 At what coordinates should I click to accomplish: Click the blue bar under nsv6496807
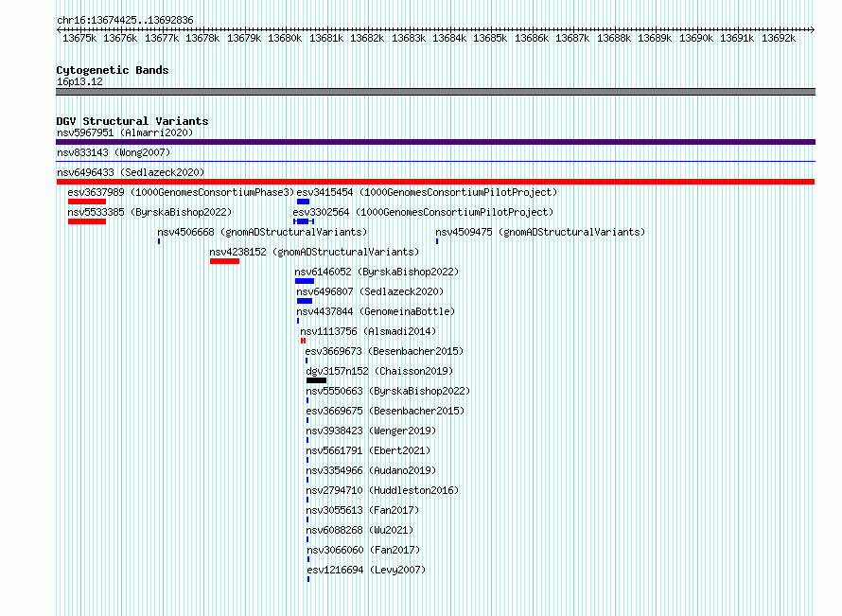305,301
